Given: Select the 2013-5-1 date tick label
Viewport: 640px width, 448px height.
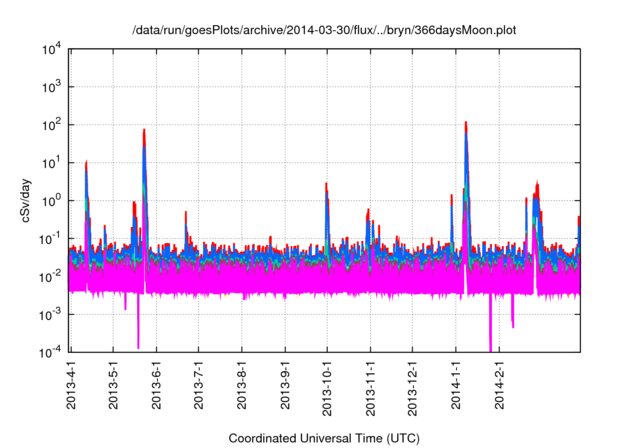Looking at the screenshot, I should pos(113,389).
